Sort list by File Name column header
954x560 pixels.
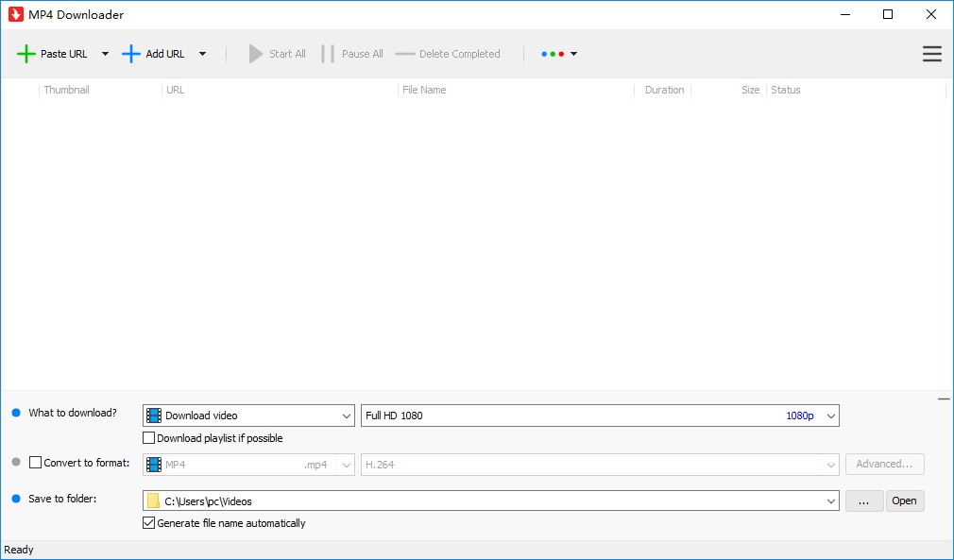[x=424, y=90]
